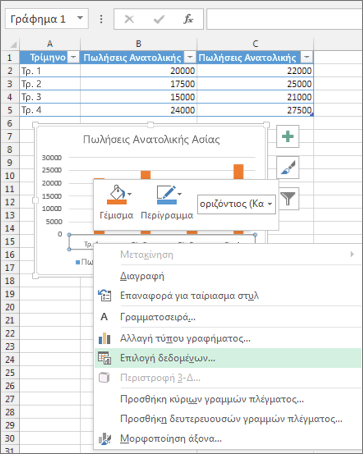This screenshot has width=363, height=454.
Task: Open the Τρίμηνο column filter dropdown
Action: click(73, 57)
